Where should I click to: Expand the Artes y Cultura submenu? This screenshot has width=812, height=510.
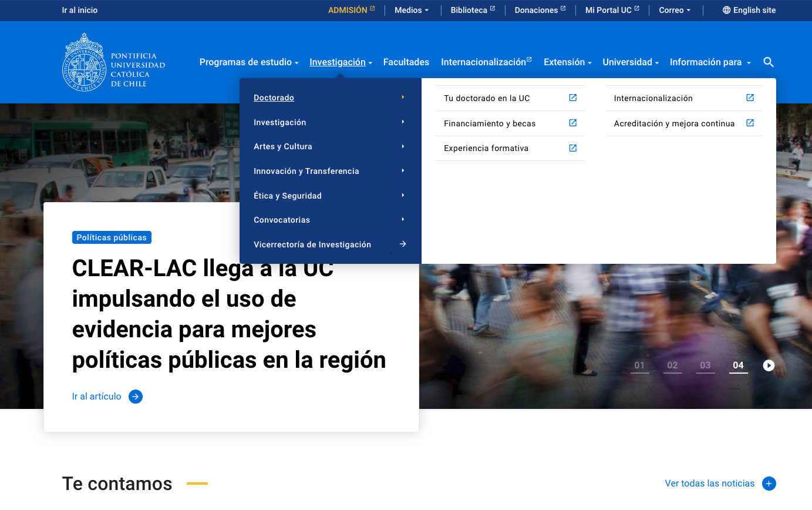tap(330, 146)
